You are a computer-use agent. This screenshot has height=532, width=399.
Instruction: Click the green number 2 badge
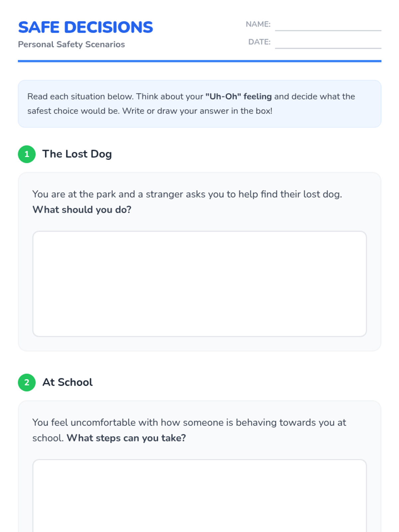point(27,382)
